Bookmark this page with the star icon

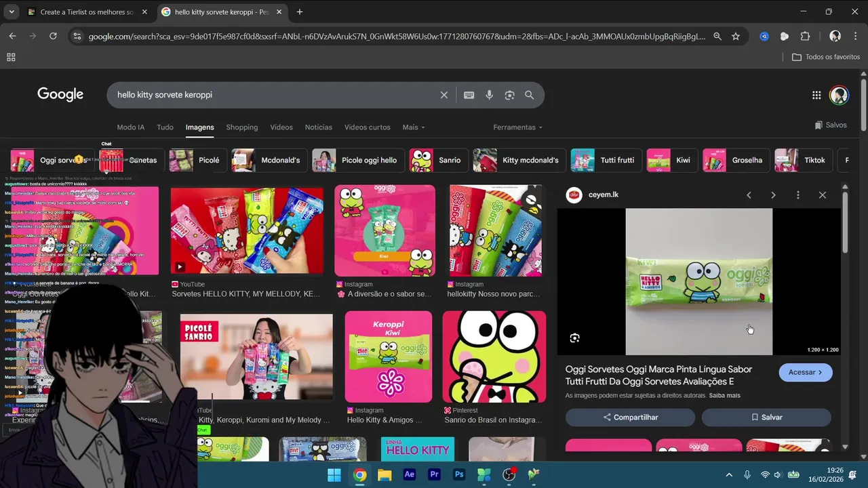point(736,37)
